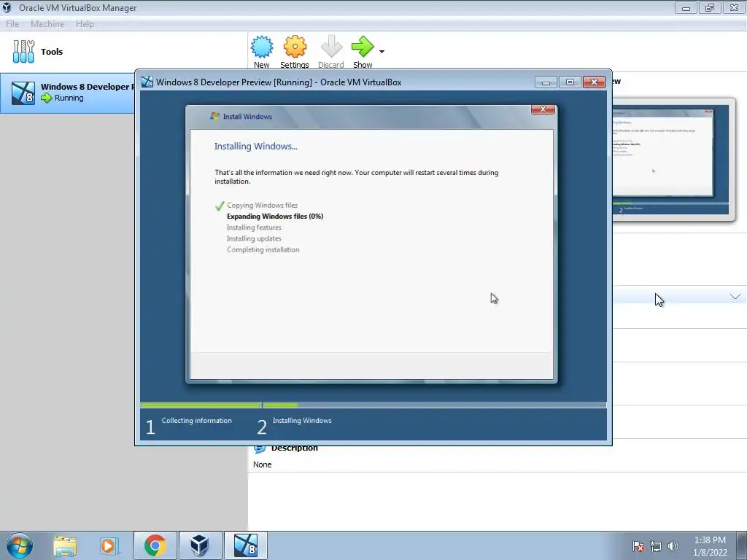This screenshot has height=560, width=747.
Task: Click the taskbar clock showing 1:38 PM
Action: (x=710, y=546)
